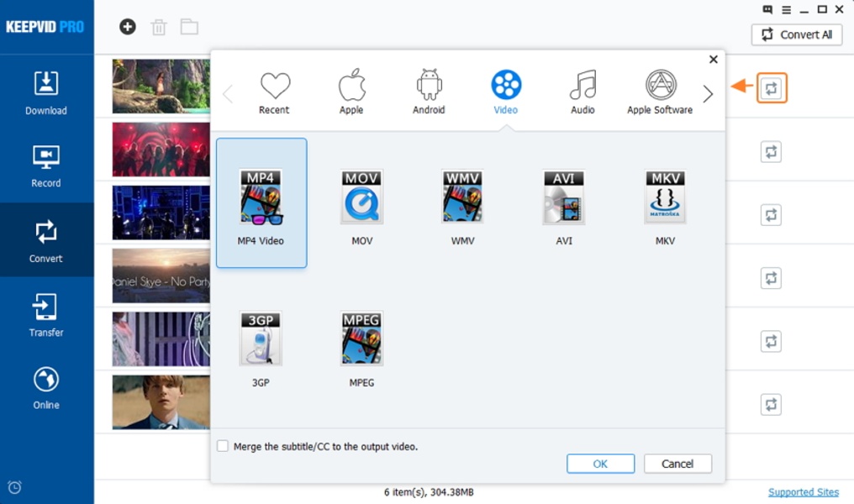Switch to the Apple Software tab
This screenshot has width=854, height=504.
click(x=660, y=92)
